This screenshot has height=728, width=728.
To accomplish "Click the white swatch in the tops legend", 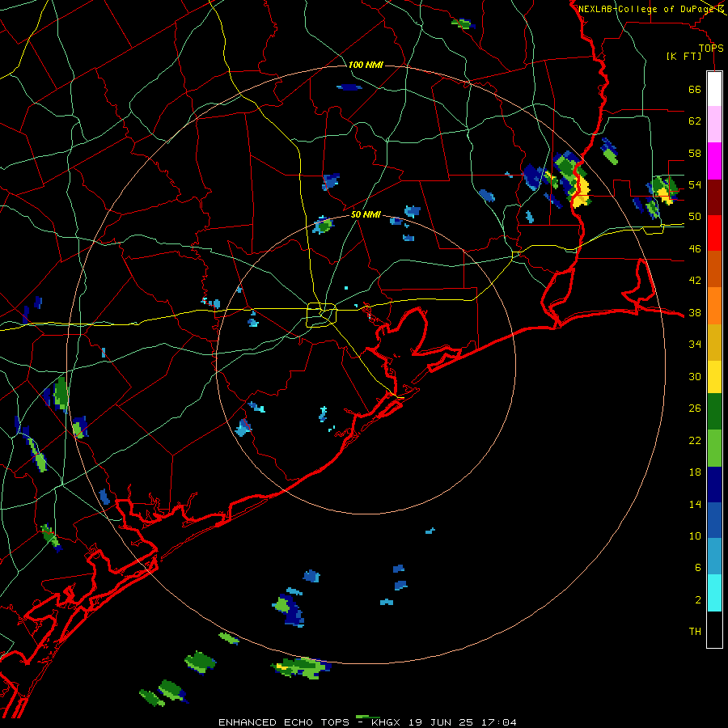I will click(x=714, y=89).
